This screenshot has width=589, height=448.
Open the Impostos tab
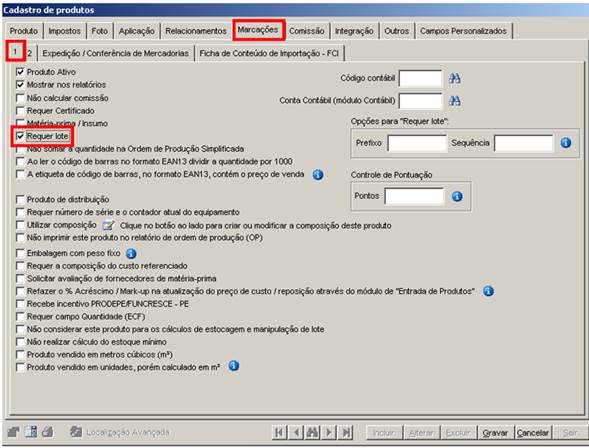click(64, 31)
